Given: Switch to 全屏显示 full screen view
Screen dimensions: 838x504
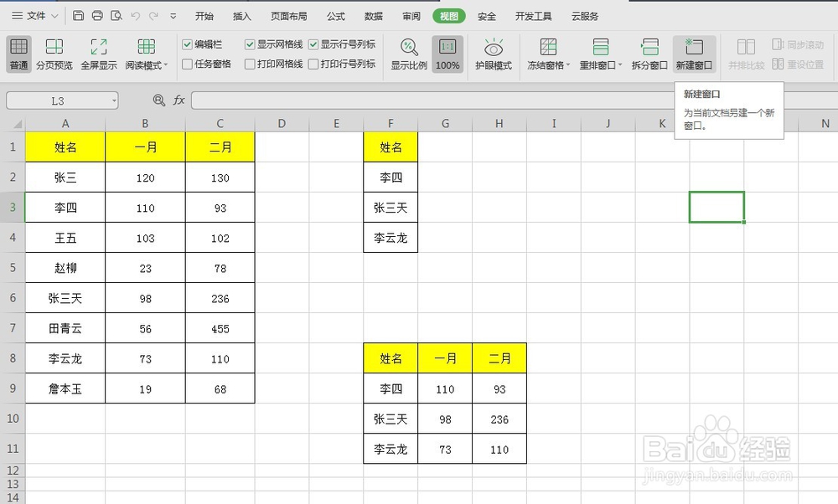Looking at the screenshot, I should (x=99, y=50).
